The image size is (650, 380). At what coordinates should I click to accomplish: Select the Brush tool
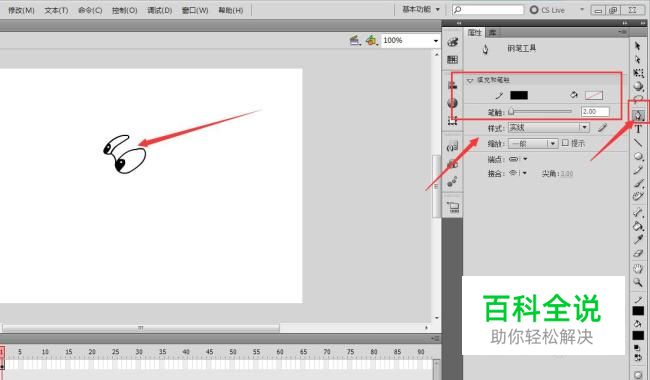[x=638, y=183]
